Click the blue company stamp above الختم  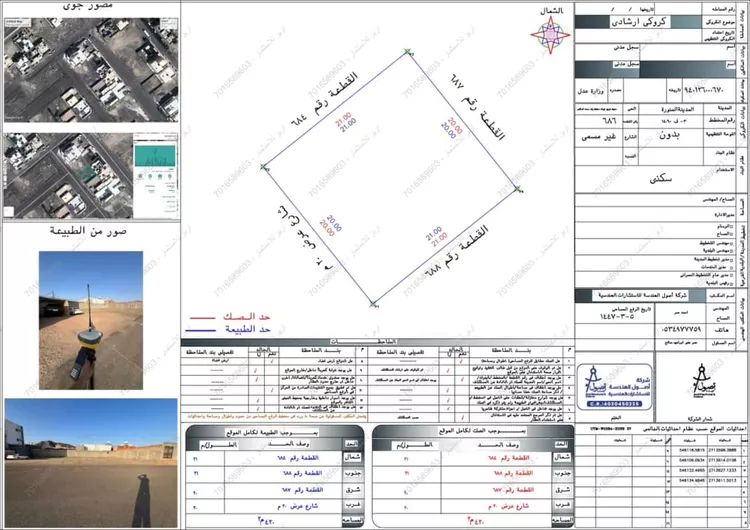point(614,386)
